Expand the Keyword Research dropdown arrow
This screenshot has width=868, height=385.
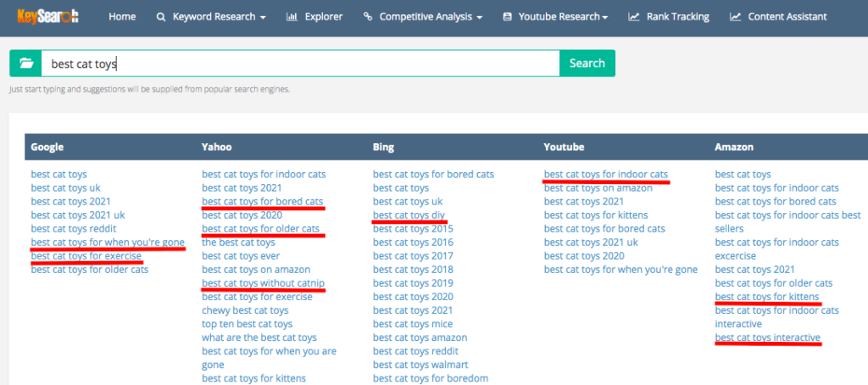pyautogui.click(x=263, y=18)
